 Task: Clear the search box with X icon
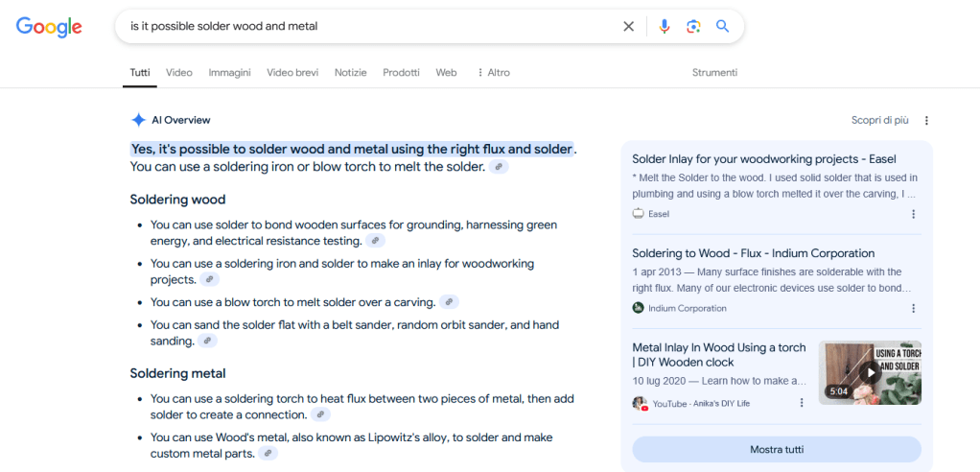[629, 27]
